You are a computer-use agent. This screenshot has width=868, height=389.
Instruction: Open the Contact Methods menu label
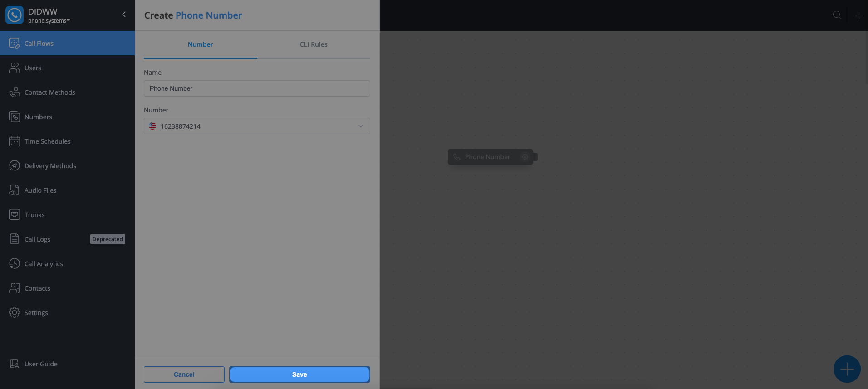click(x=50, y=92)
